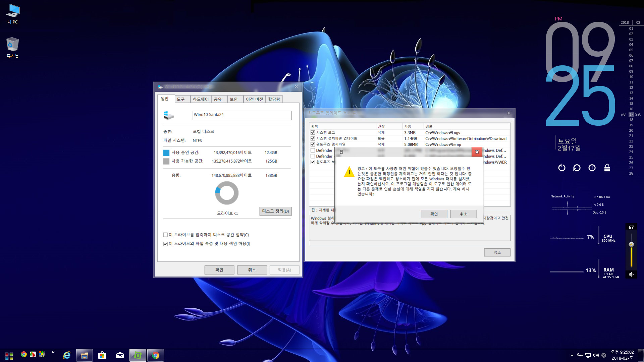The width and height of the screenshot is (644, 362).
Task: Toggle 윈도우즈 임시파일 checkbox
Action: (313, 144)
